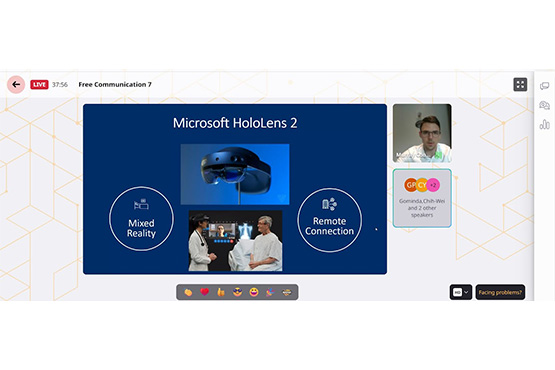Go back using the arrow button

(16, 85)
